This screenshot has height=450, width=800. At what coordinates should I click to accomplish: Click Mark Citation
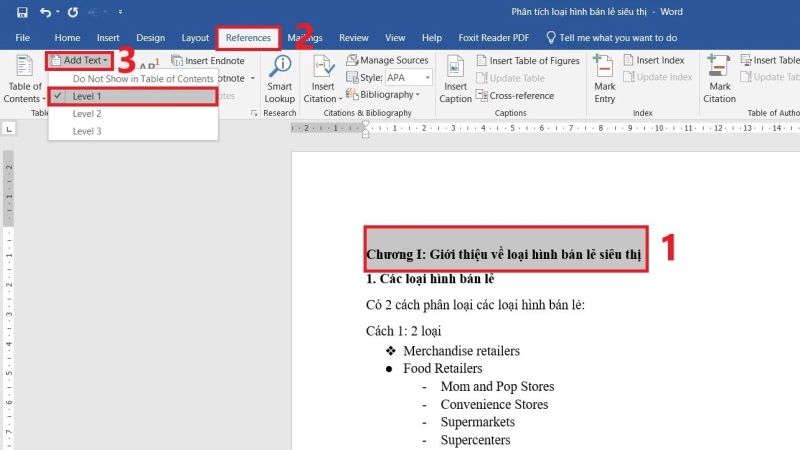coord(719,80)
